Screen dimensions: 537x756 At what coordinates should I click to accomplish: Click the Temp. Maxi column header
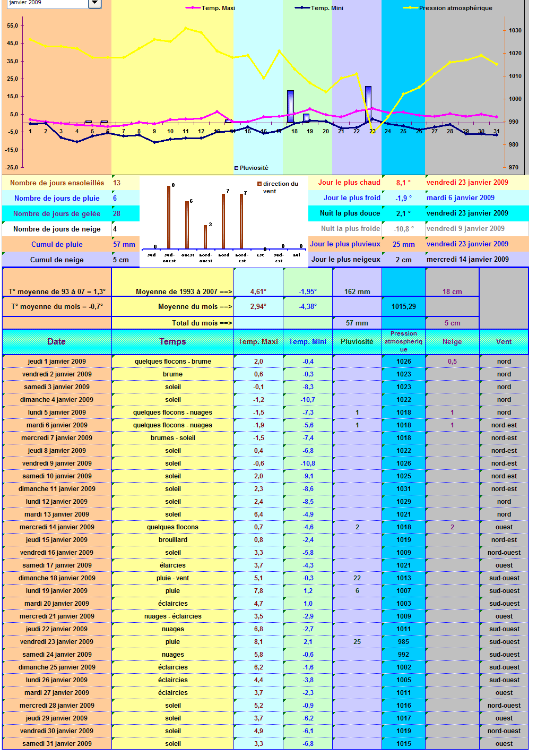tap(258, 341)
